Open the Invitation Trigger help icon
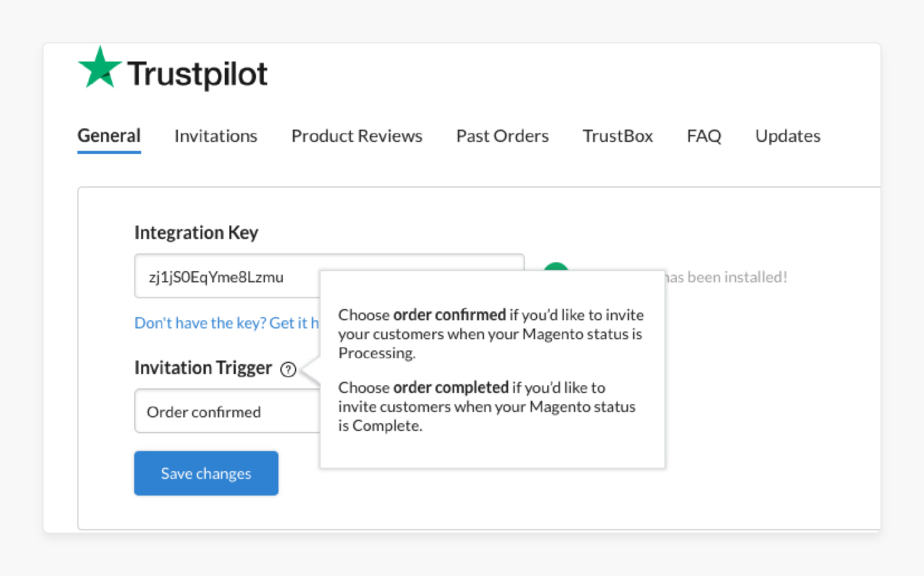Viewport: 924px width, 576px height. [x=288, y=369]
